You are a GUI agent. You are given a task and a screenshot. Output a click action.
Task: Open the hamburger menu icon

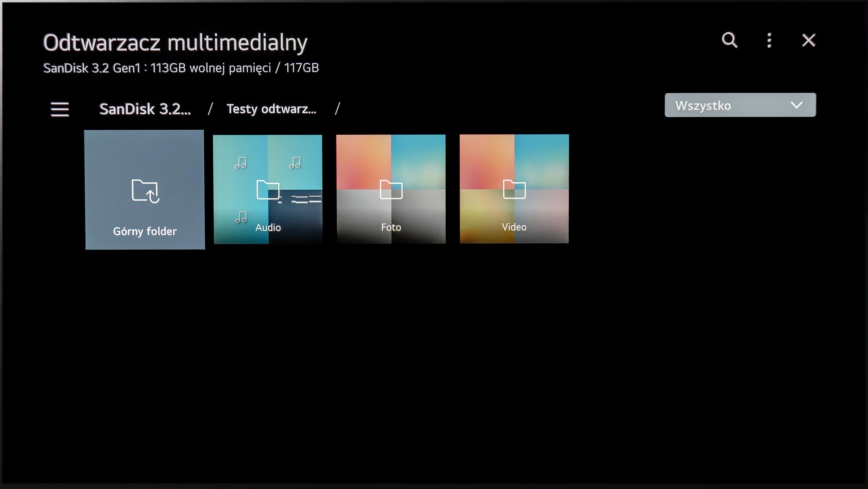pyautogui.click(x=60, y=109)
